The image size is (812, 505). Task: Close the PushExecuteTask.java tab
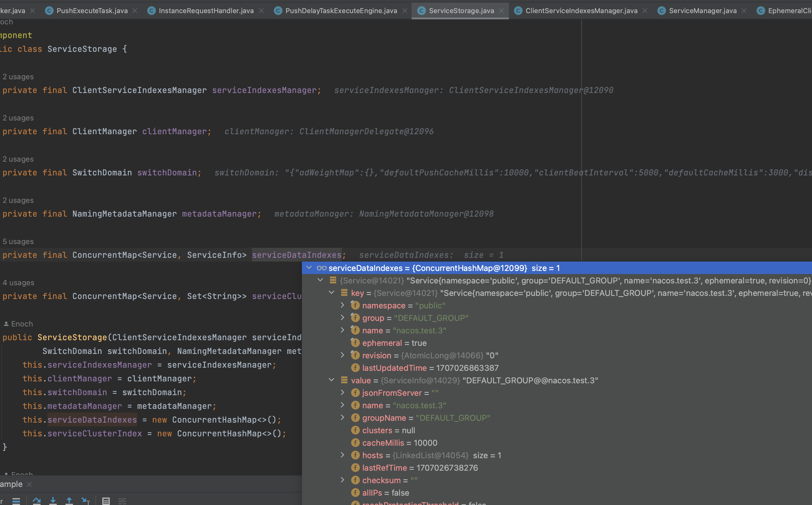pyautogui.click(x=135, y=11)
